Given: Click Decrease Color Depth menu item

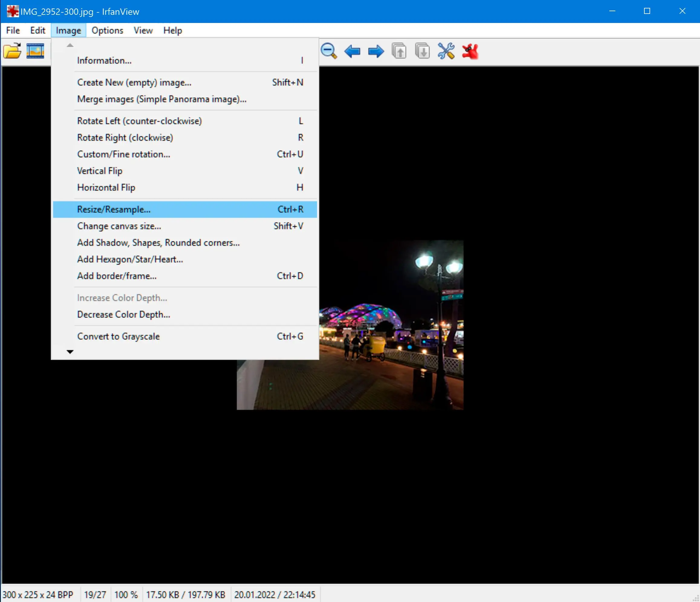Looking at the screenshot, I should 124,314.
